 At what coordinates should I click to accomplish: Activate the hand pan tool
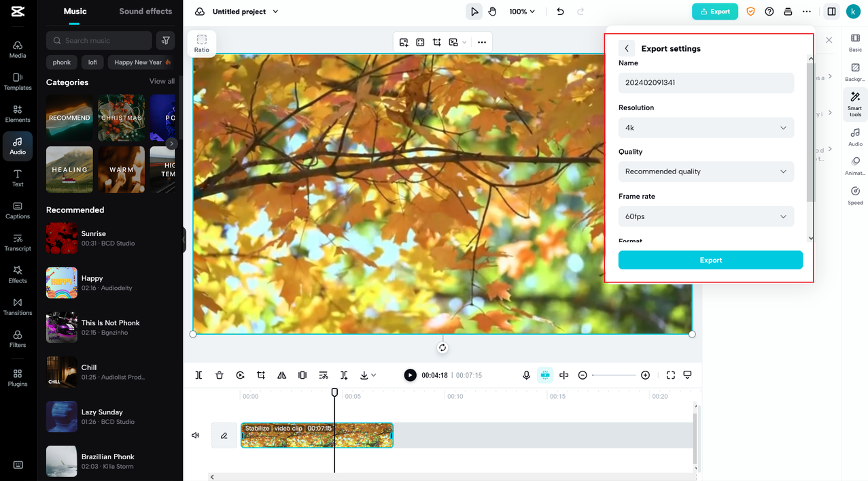pos(492,12)
